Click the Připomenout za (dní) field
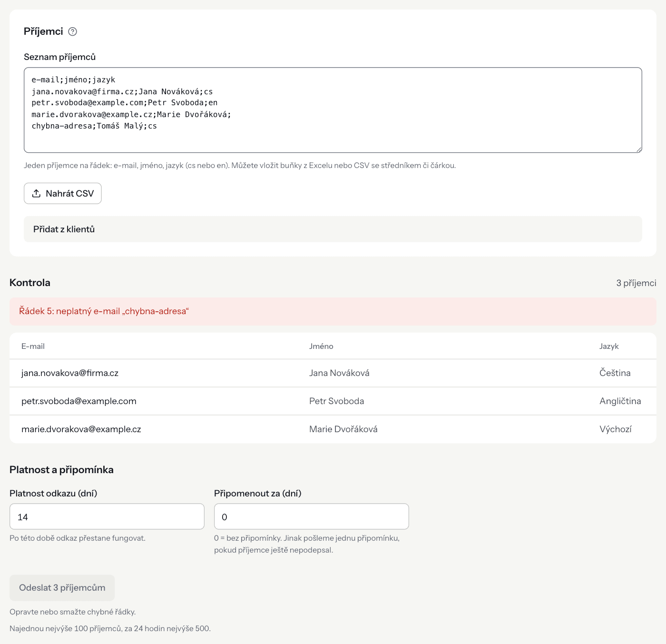 coord(312,516)
